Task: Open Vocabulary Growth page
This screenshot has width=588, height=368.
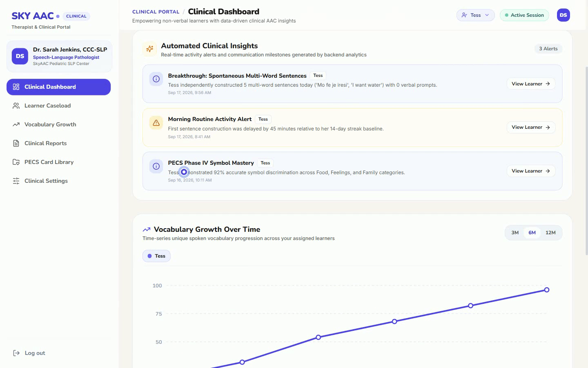Action: [58, 124]
